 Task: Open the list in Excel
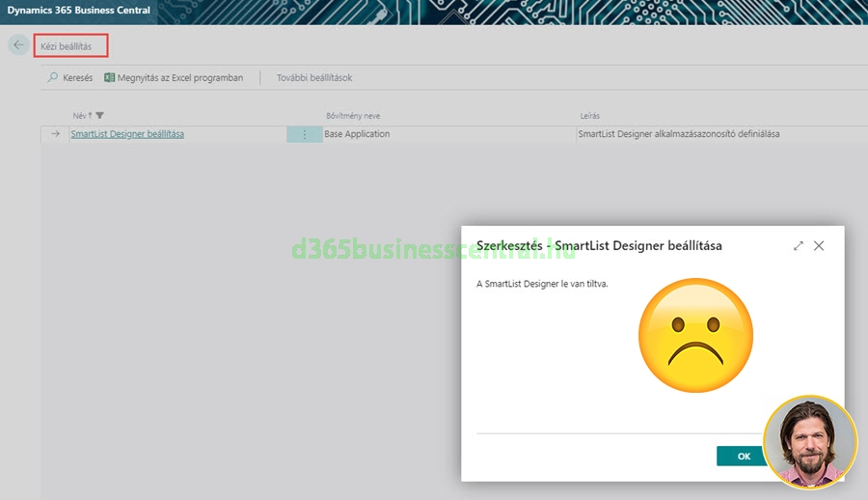point(175,77)
